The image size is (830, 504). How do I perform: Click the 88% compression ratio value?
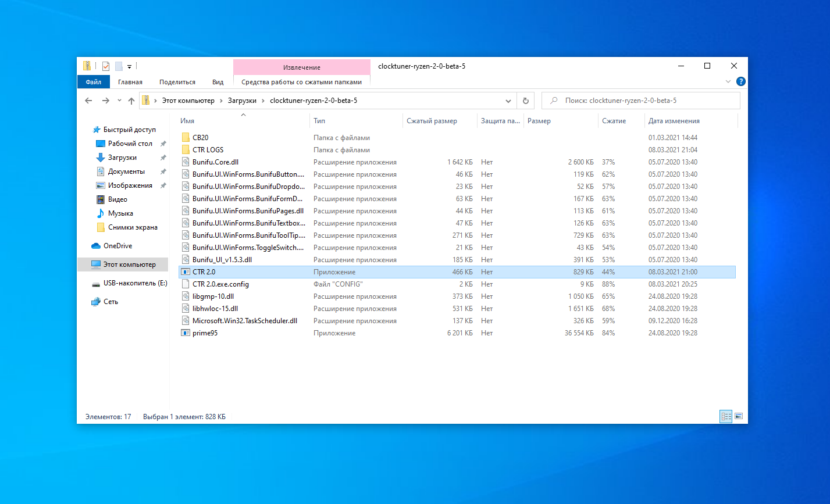[x=608, y=284]
